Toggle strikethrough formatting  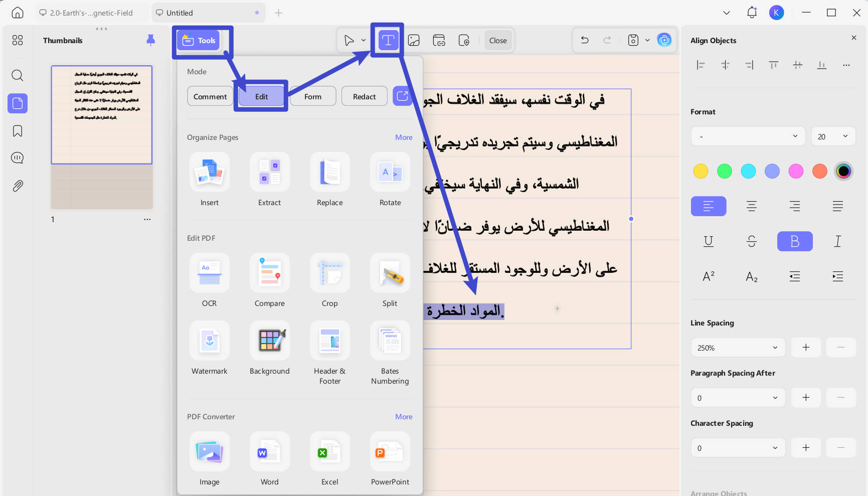pyautogui.click(x=752, y=241)
